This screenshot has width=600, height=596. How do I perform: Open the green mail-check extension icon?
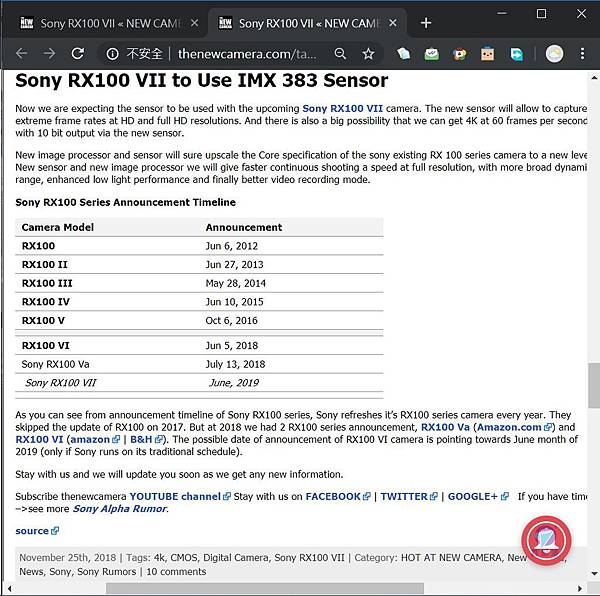click(432, 54)
